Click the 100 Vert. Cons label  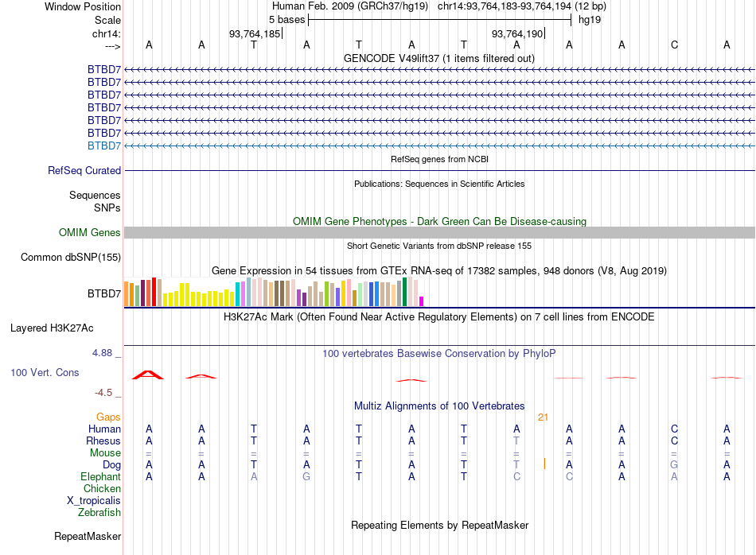45,372
